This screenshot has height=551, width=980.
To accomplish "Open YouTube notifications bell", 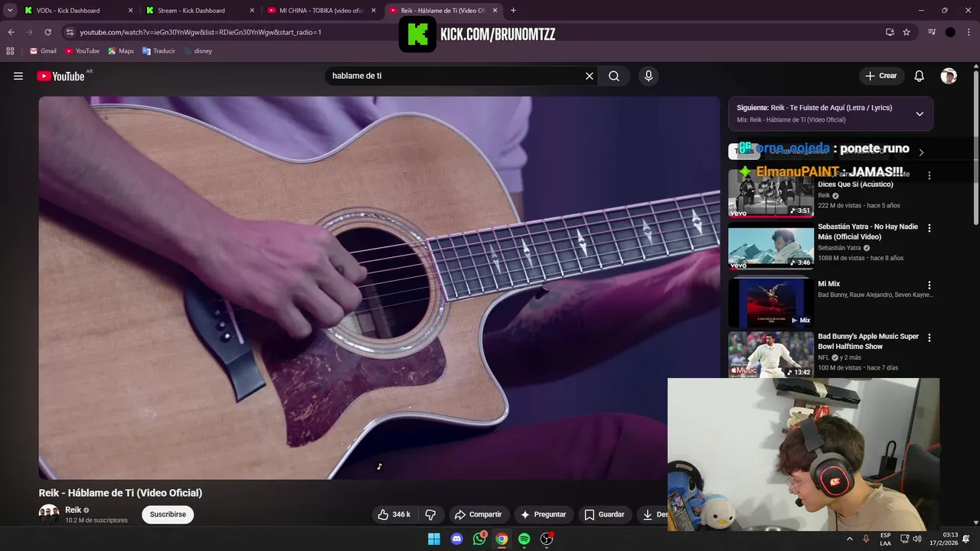I will tap(920, 76).
